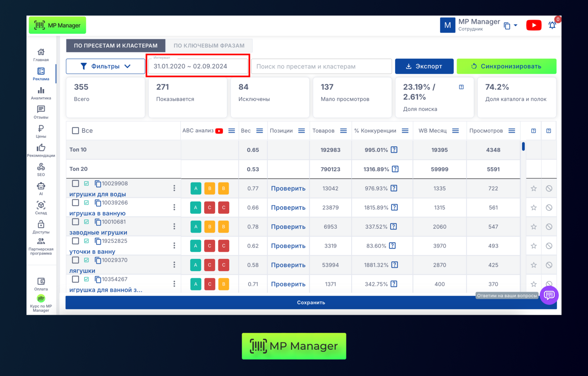The image size is (588, 376).
Task: Click the notification bell icon
Action: click(x=552, y=25)
